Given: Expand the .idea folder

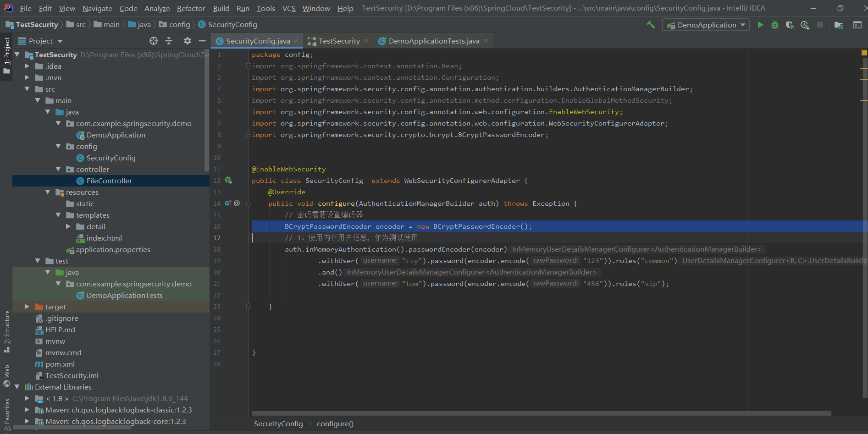Looking at the screenshot, I should tap(27, 66).
